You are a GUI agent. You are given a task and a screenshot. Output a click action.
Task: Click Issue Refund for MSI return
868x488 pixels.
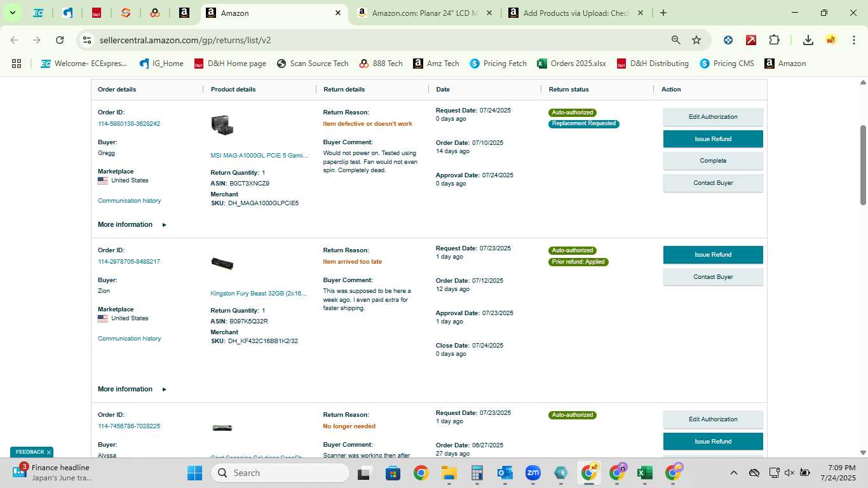pyautogui.click(x=713, y=139)
